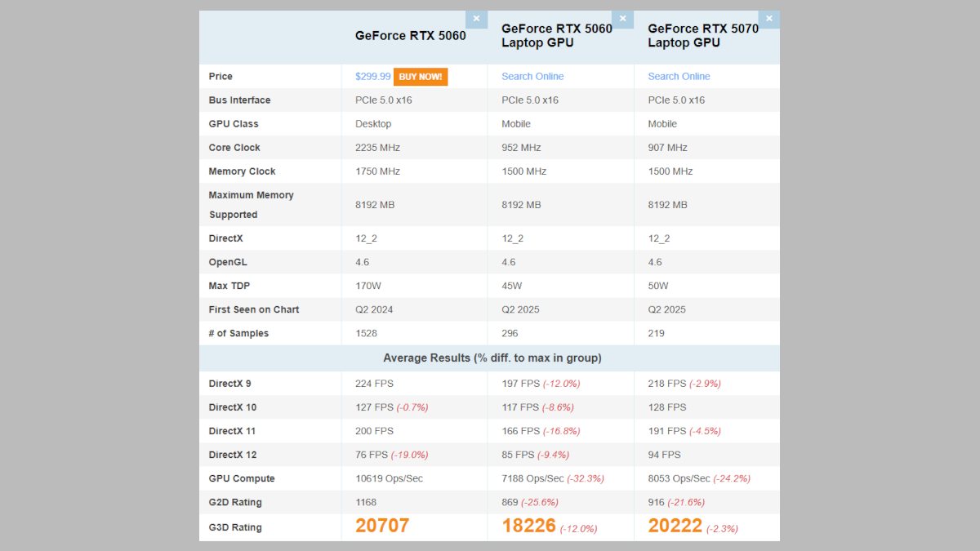Click the Average Results section header
The height and width of the screenshot is (551, 980).
click(x=492, y=358)
